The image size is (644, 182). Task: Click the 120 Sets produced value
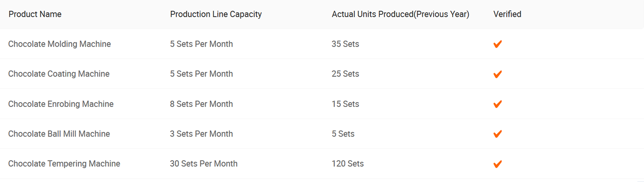(x=348, y=164)
